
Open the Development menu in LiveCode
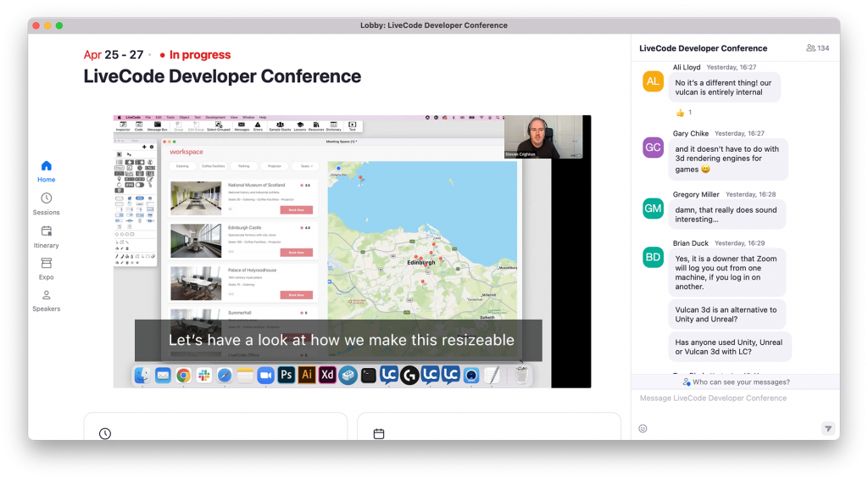[x=215, y=117]
